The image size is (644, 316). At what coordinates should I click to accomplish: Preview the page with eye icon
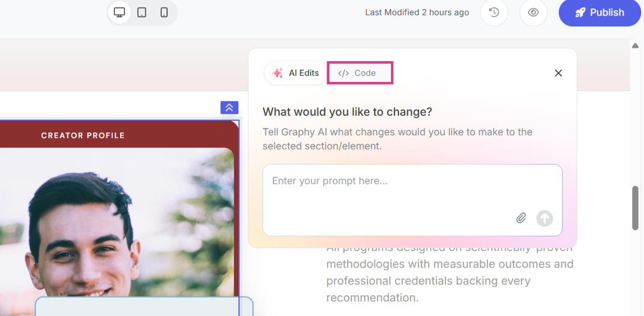pos(533,12)
